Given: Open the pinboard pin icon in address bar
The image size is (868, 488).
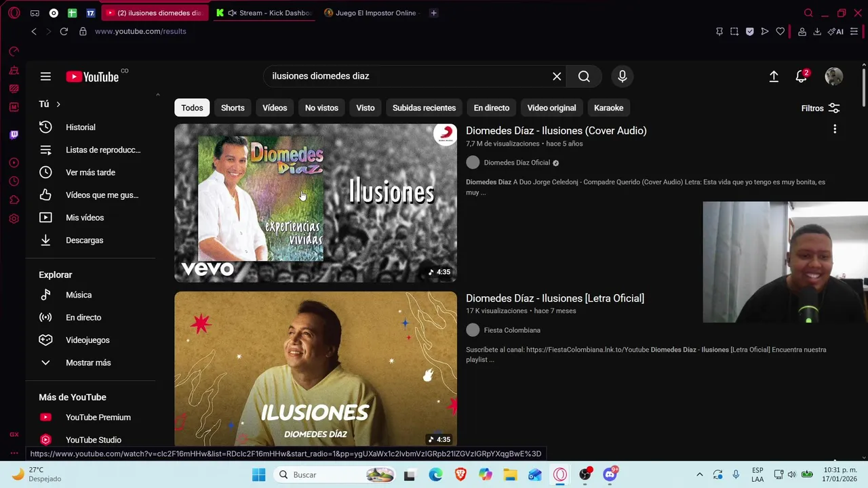Looking at the screenshot, I should (x=719, y=31).
